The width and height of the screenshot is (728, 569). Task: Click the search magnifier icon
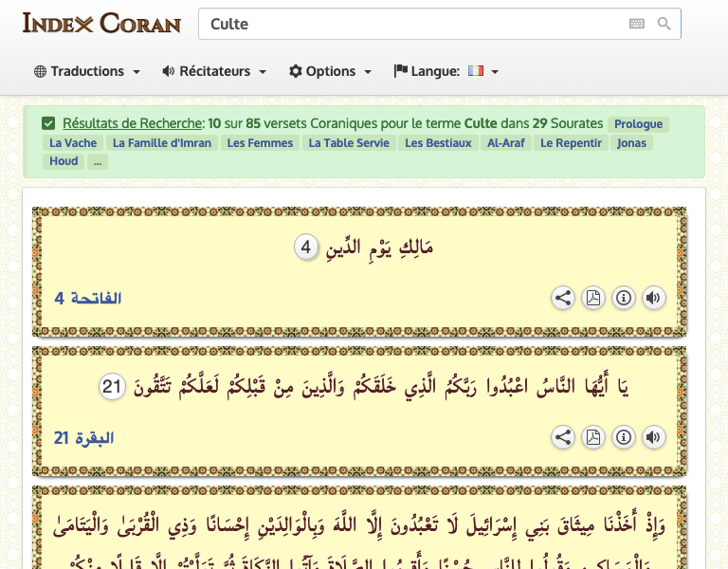click(664, 25)
